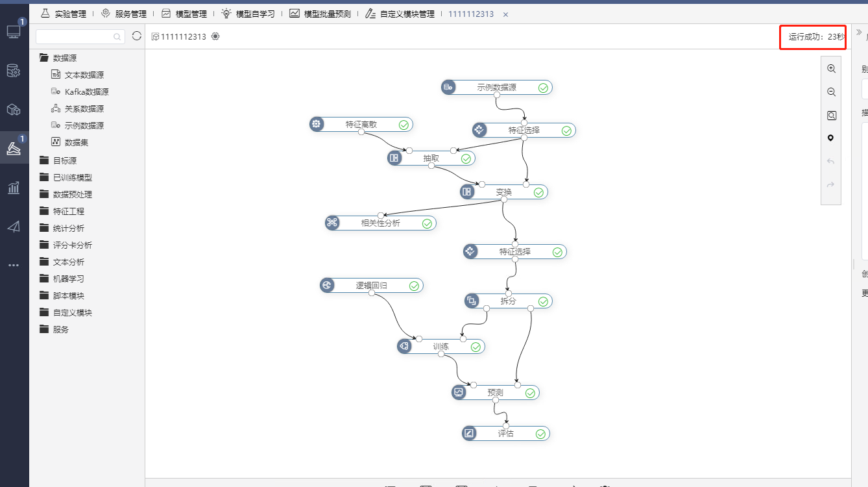
Task: Click the 预测 node icon
Action: [x=459, y=392]
